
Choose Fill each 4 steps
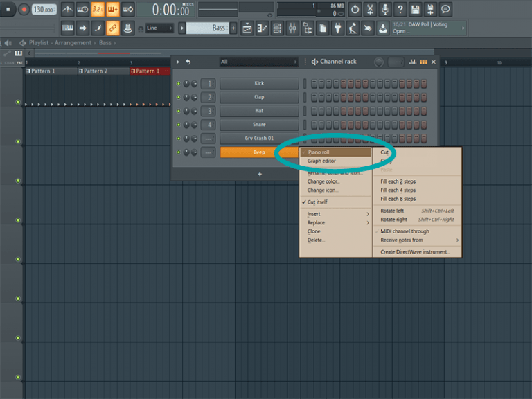coord(398,190)
